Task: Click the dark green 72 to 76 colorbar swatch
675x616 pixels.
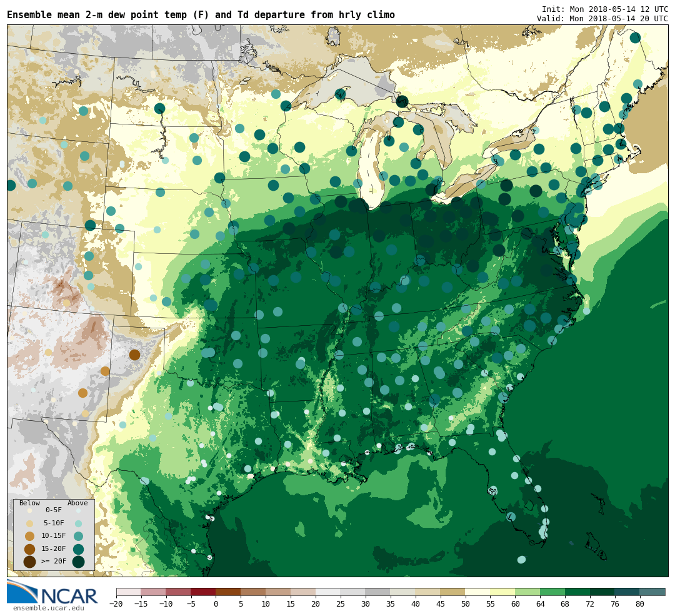Action: pyautogui.click(x=602, y=592)
